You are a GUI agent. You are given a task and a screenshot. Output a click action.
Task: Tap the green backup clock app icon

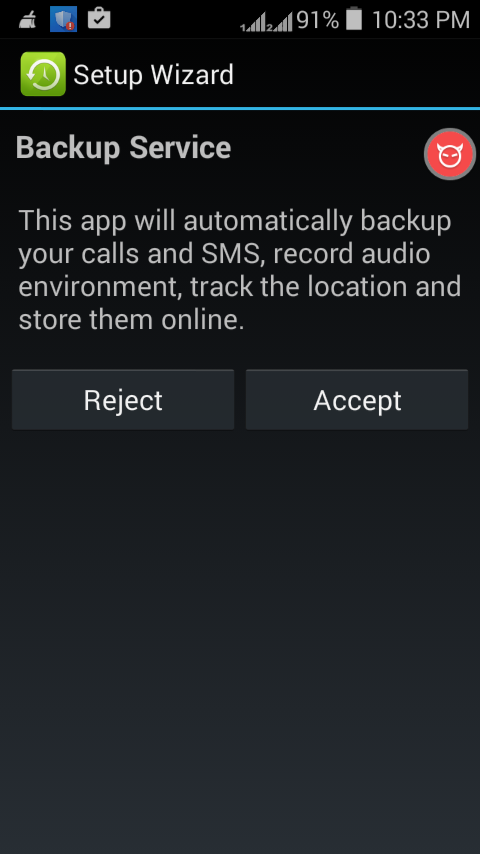coord(43,74)
